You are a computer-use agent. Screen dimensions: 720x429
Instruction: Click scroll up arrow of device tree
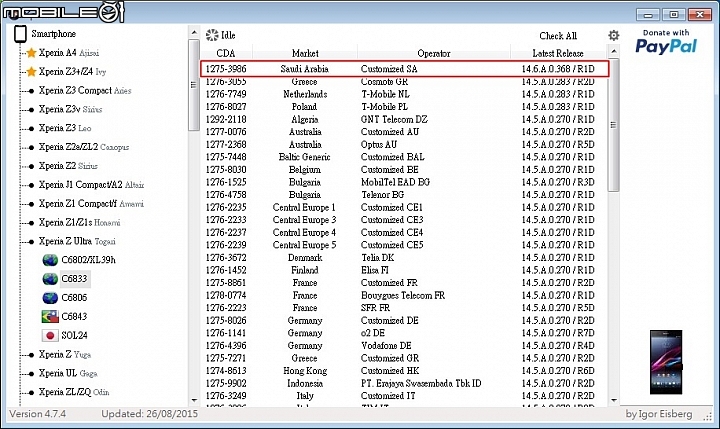coord(194,32)
